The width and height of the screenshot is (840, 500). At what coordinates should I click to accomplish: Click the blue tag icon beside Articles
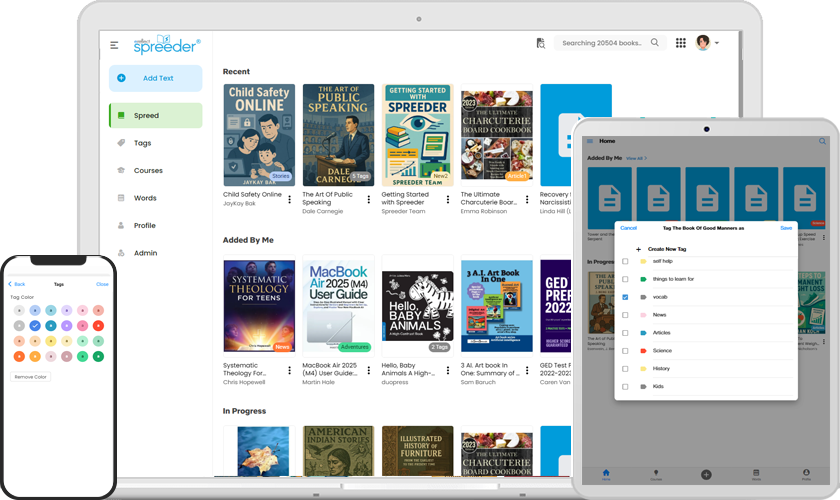click(643, 333)
